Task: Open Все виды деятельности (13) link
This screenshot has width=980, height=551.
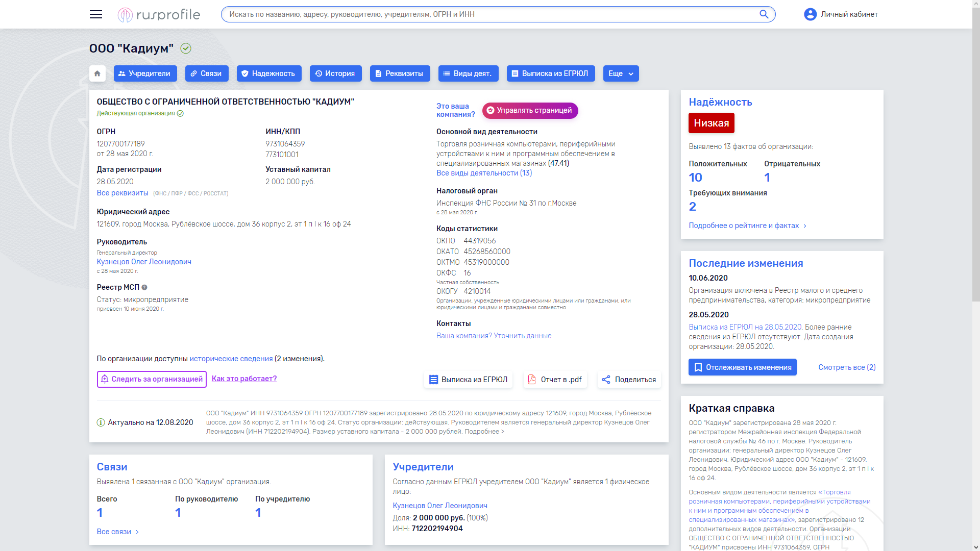Action: (484, 173)
